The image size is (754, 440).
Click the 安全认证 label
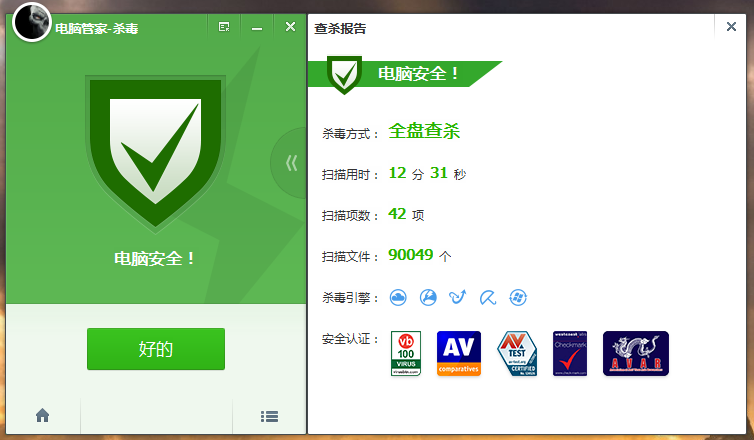coord(351,339)
